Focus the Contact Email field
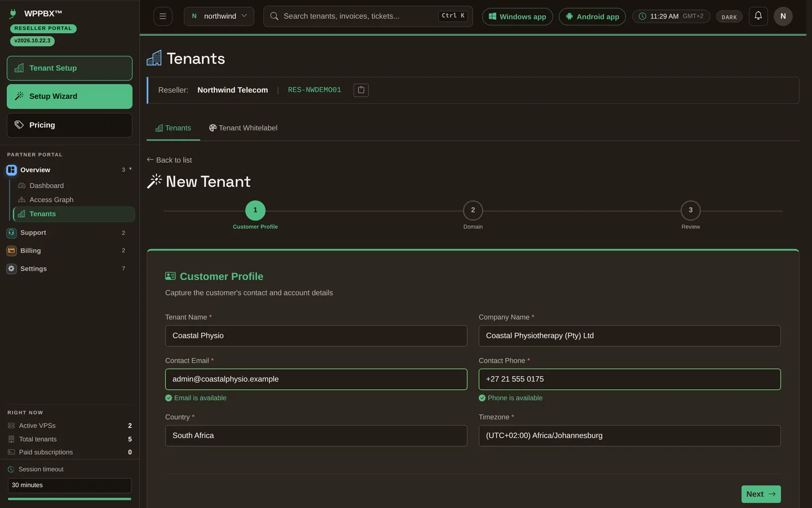 tap(316, 379)
